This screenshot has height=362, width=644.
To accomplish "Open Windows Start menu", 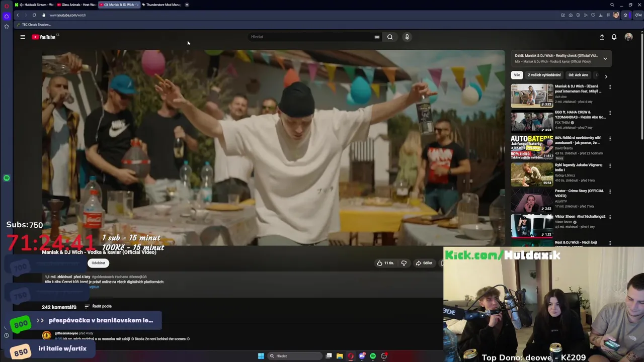I will pos(261,356).
